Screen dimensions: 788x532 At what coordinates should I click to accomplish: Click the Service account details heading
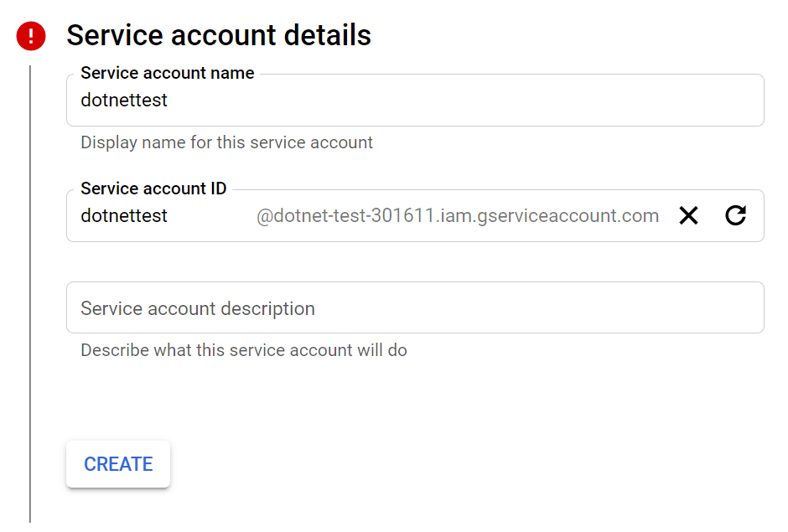click(x=220, y=35)
